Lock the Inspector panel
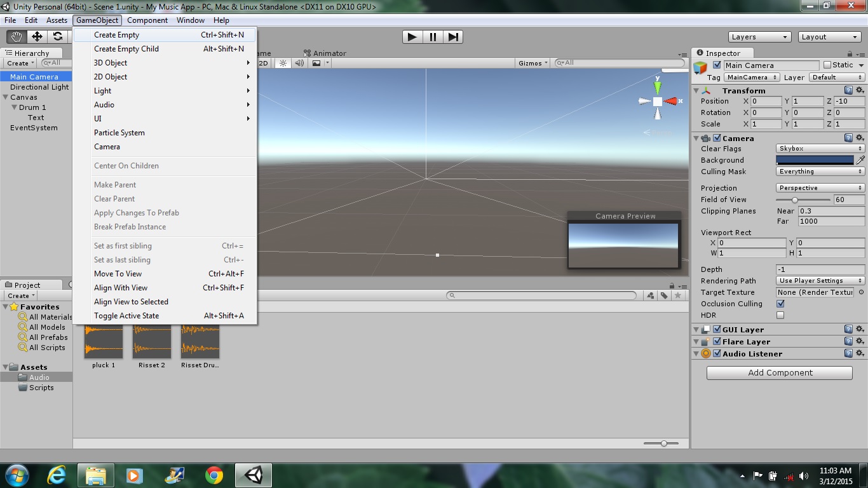Viewport: 868px width, 488px height. [x=851, y=53]
